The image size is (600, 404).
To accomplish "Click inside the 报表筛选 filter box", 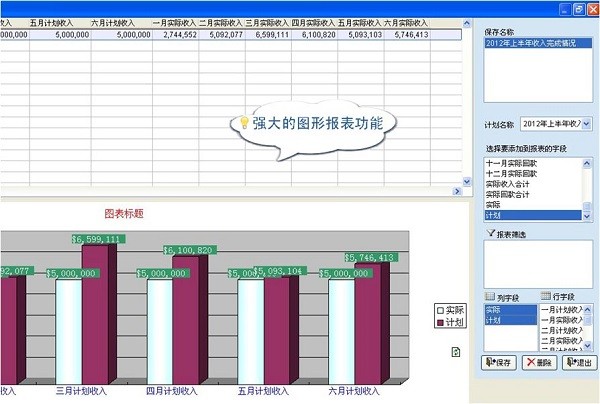I will [538, 264].
